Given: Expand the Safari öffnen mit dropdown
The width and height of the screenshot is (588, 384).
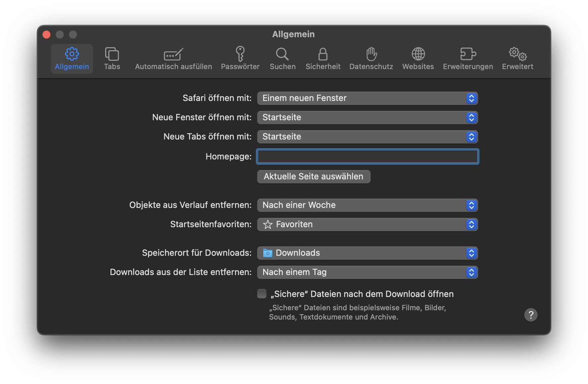Looking at the screenshot, I should [x=367, y=98].
